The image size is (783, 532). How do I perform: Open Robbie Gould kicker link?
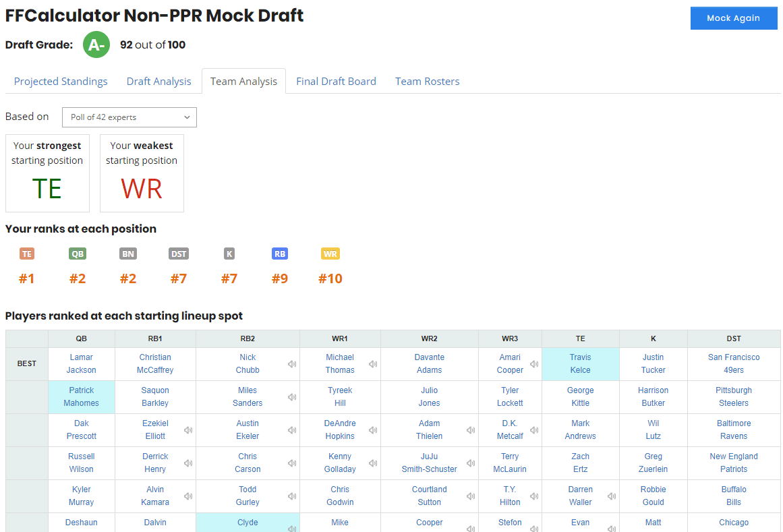click(x=653, y=496)
